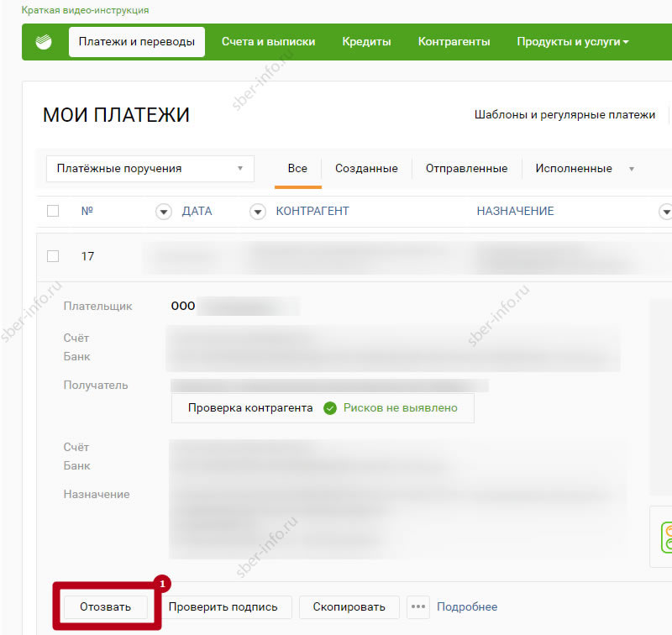This screenshot has width=672, height=635.
Task: Click Проверить подпись button
Action: [x=223, y=607]
